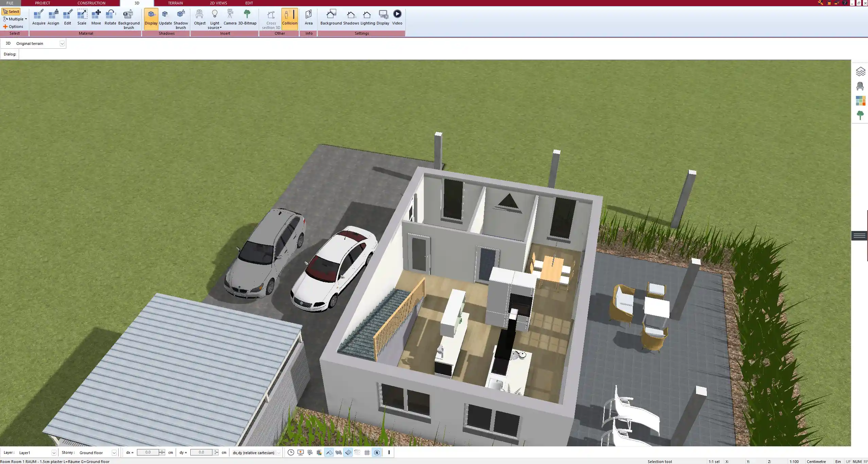Open the Storey dropdown showing Ground floor

[x=114, y=452]
